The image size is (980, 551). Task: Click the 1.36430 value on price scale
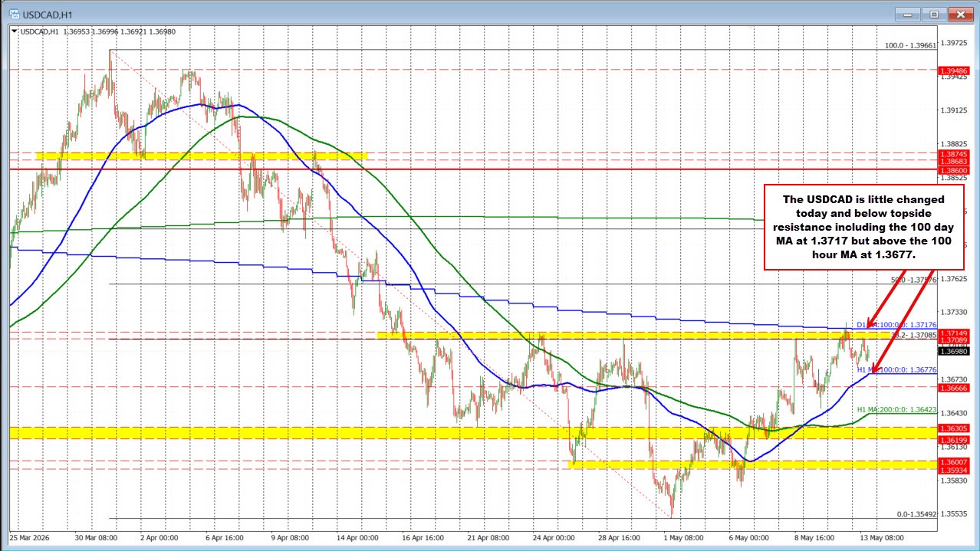pyautogui.click(x=952, y=414)
